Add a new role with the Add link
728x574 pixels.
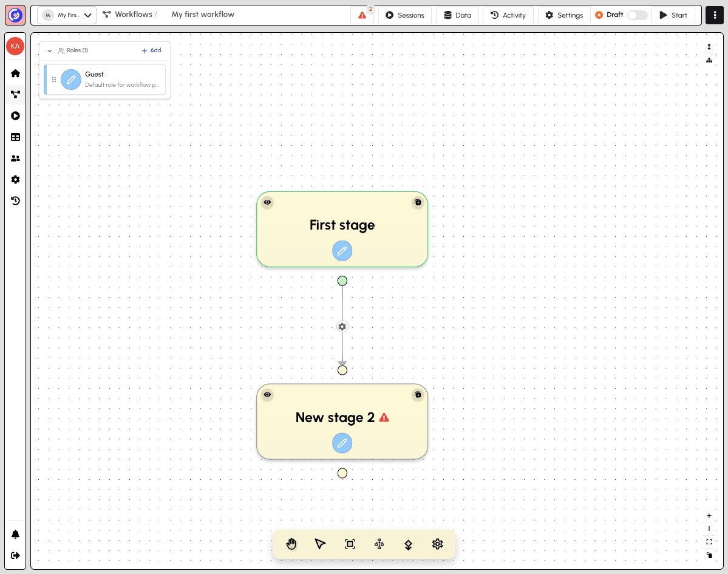click(x=151, y=50)
